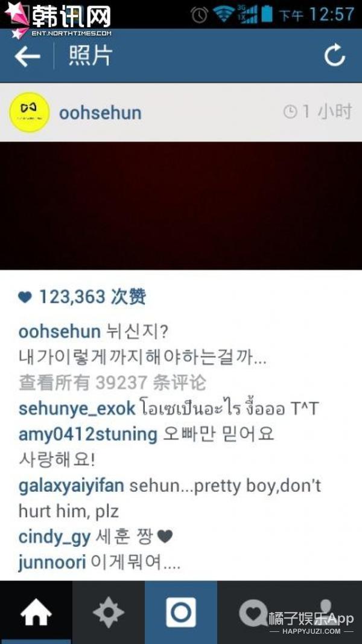Open junnoori commenter profile
This screenshot has width=362, height=644.
click(x=52, y=562)
